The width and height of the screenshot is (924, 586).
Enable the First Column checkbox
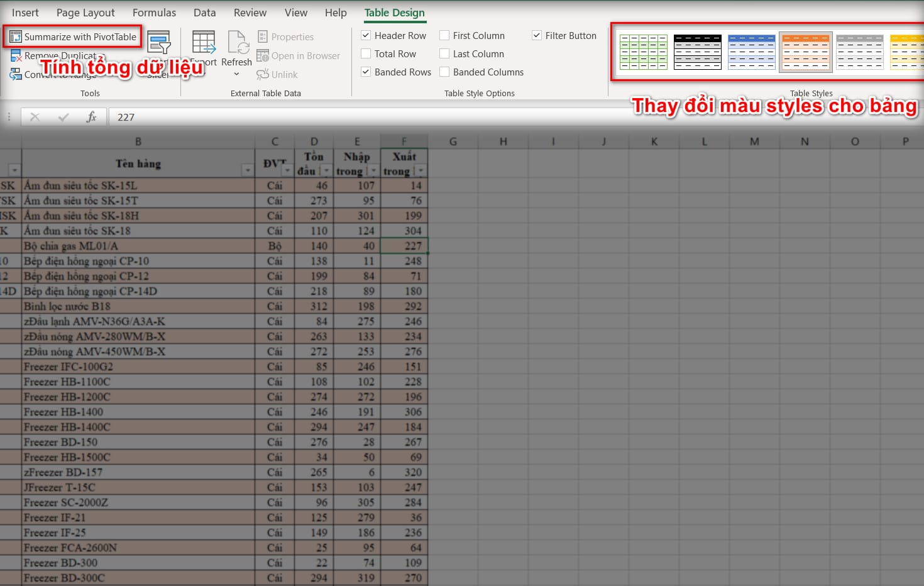point(444,36)
